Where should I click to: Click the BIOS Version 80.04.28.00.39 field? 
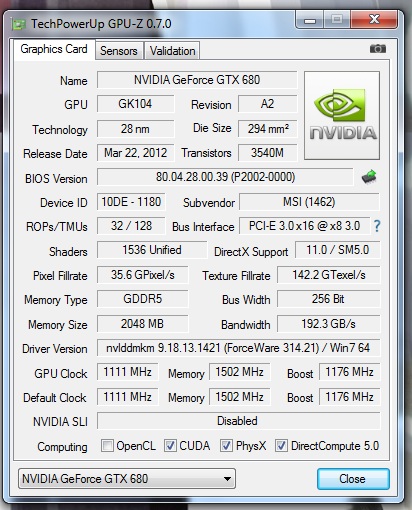click(x=225, y=177)
